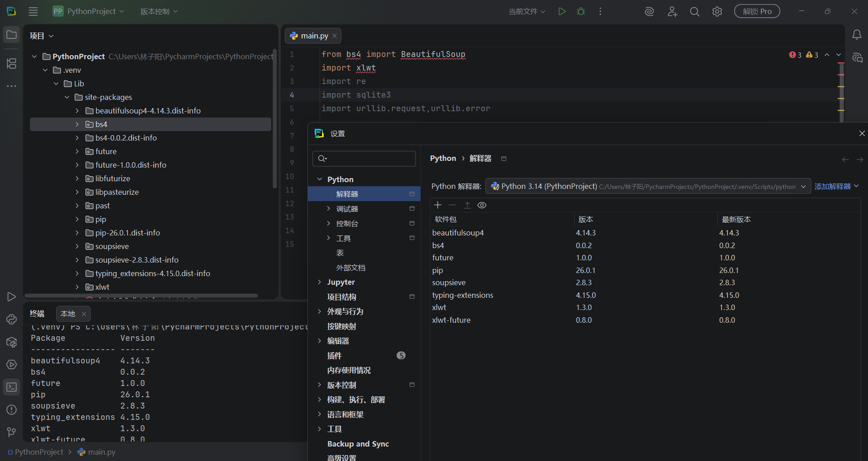The image size is (868, 461).
Task: Select 解释器 in settings tree
Action: 364,194
